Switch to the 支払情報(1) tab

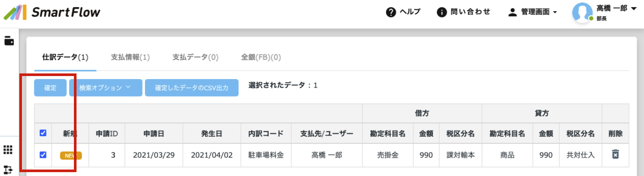click(x=130, y=57)
